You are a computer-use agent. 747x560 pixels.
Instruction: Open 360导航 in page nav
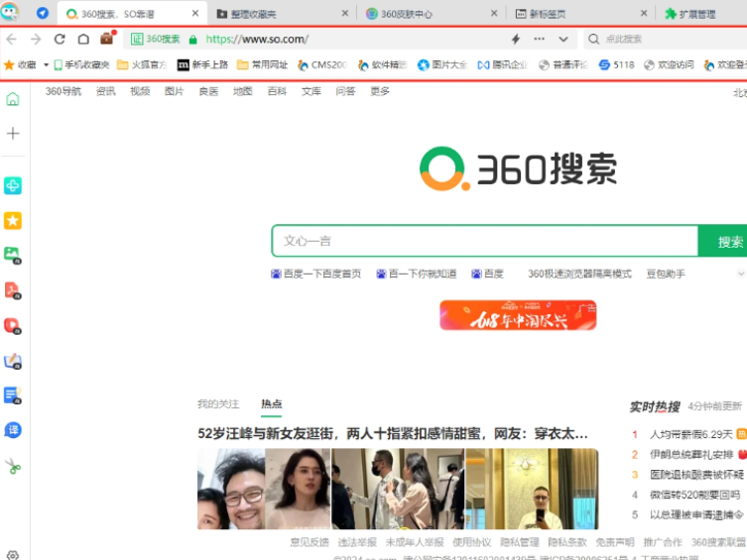click(x=63, y=91)
